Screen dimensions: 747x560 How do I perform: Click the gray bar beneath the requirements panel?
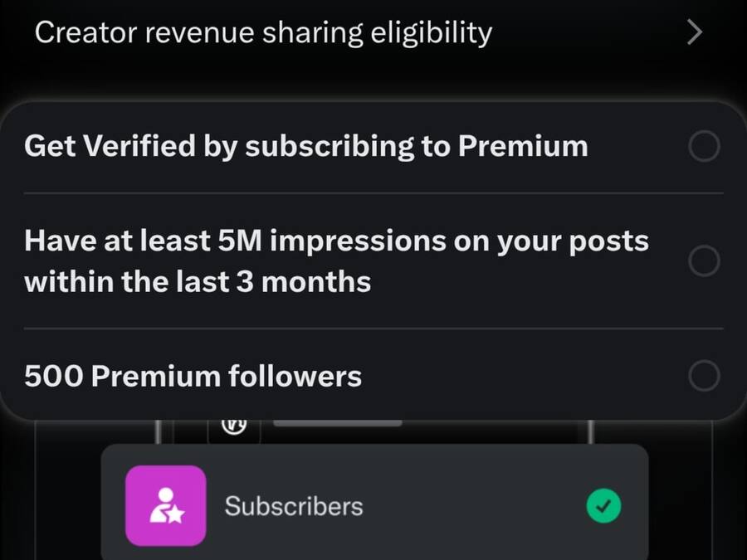(337, 423)
